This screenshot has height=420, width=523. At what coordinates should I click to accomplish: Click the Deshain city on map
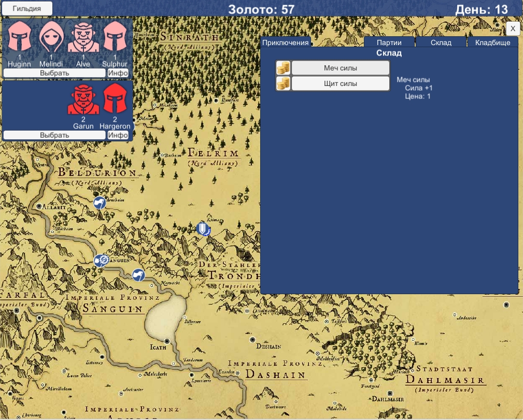(x=252, y=340)
